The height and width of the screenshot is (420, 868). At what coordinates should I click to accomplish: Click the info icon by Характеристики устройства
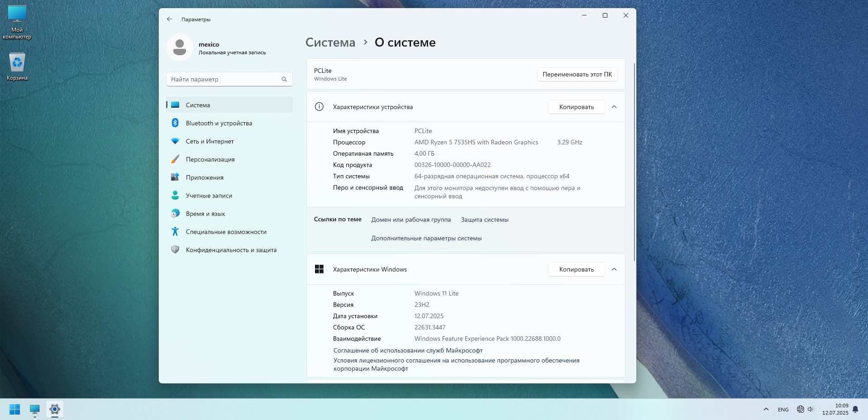(319, 107)
